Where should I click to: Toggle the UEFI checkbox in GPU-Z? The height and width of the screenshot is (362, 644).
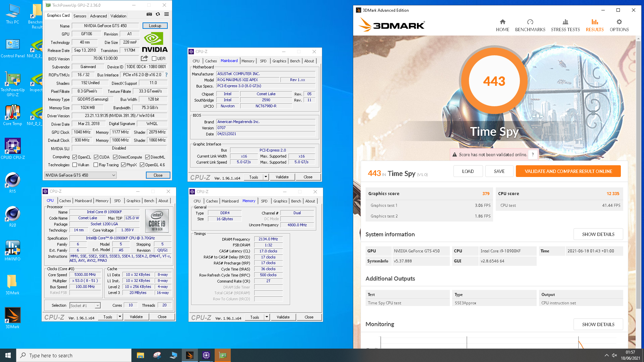[154, 59]
